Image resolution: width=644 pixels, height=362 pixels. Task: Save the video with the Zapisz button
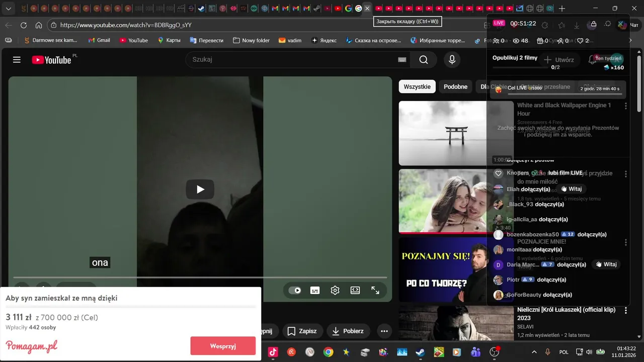click(302, 331)
